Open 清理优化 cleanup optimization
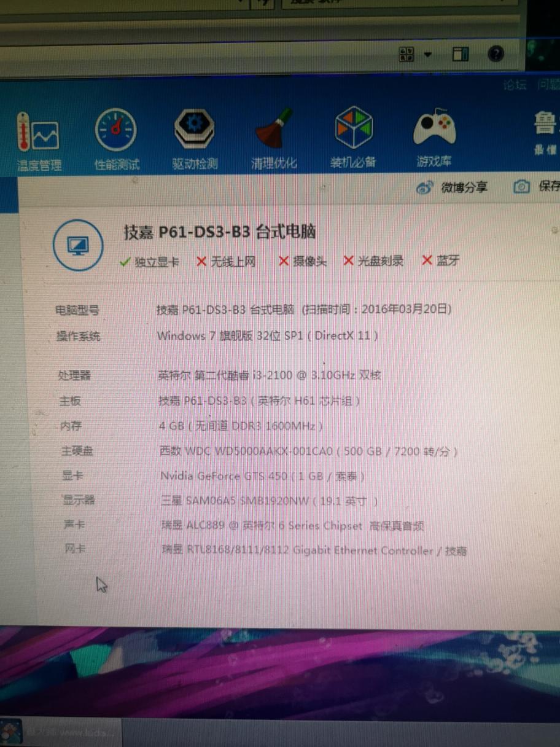Image resolution: width=560 pixels, height=747 pixels. 274,140
